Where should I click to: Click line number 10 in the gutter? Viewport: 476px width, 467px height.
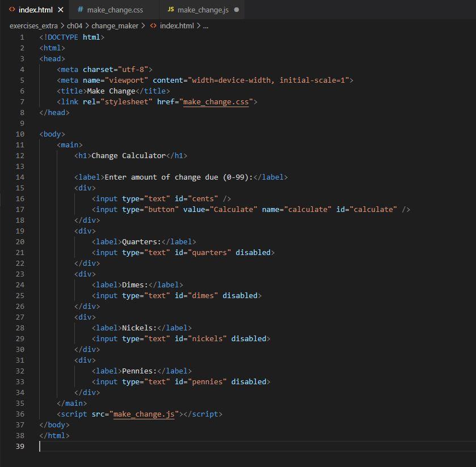click(20, 134)
